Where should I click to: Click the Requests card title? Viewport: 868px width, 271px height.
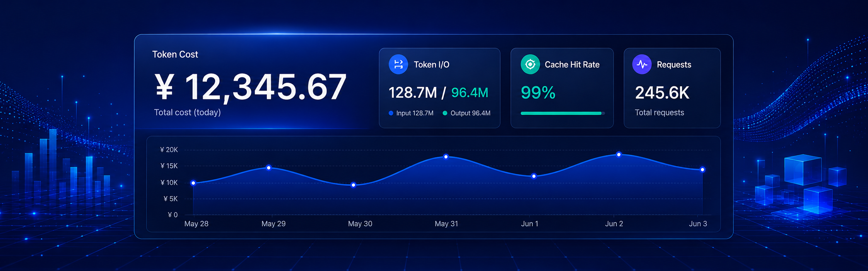[674, 65]
